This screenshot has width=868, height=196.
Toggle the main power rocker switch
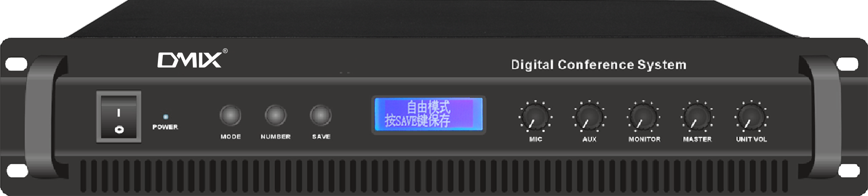(119, 117)
